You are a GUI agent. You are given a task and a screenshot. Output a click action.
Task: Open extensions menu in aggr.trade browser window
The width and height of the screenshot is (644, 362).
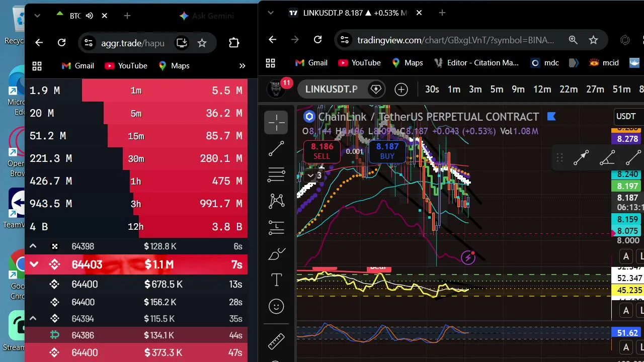(234, 43)
